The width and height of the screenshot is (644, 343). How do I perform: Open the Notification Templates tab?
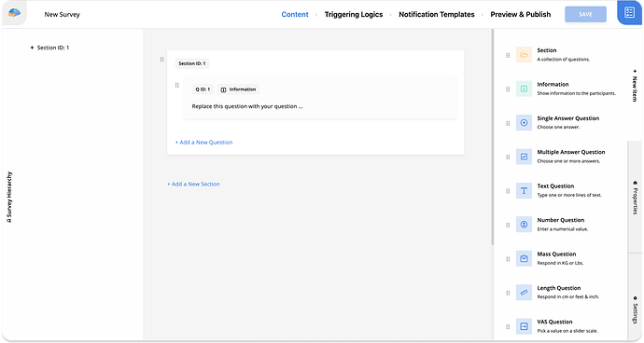[x=437, y=14]
